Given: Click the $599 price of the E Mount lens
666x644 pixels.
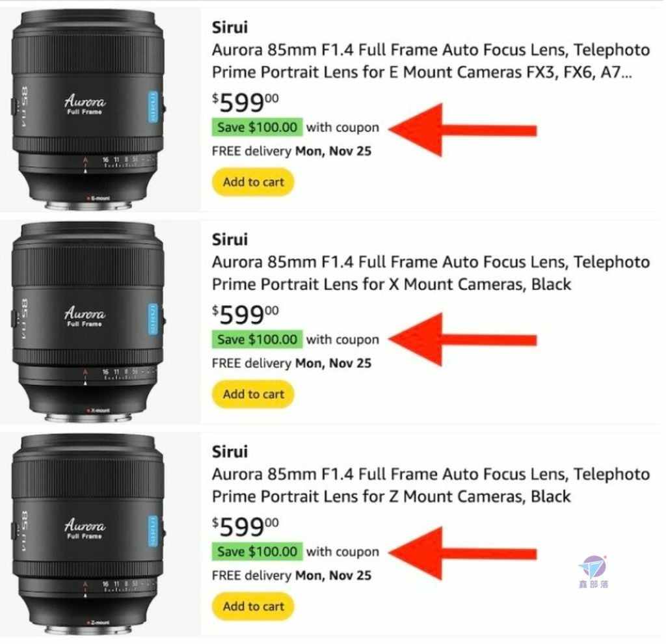Looking at the screenshot, I should (245, 102).
